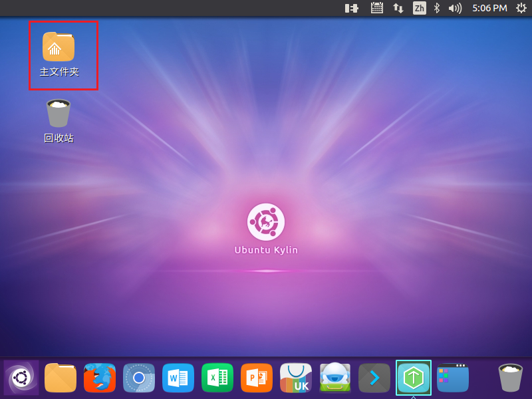This screenshot has height=399, width=532.
Task: Open the PowerPoint presentation dock icon
Action: click(257, 378)
